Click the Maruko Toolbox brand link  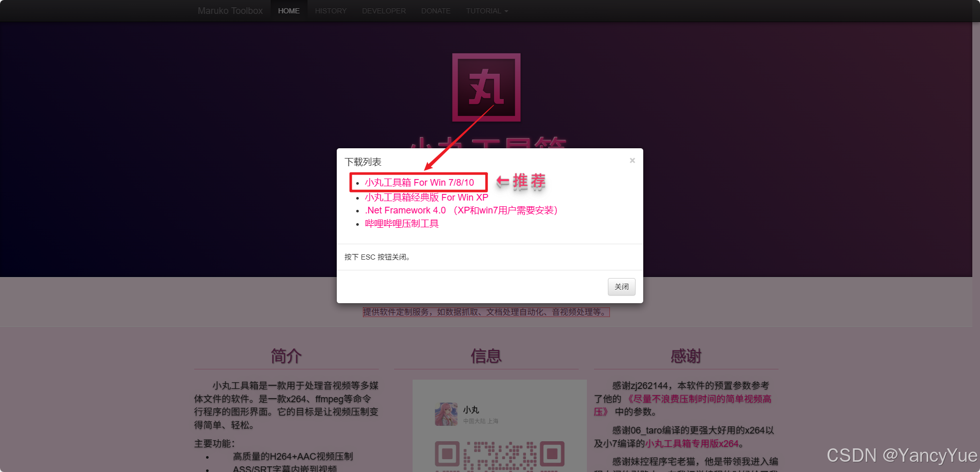(x=230, y=11)
